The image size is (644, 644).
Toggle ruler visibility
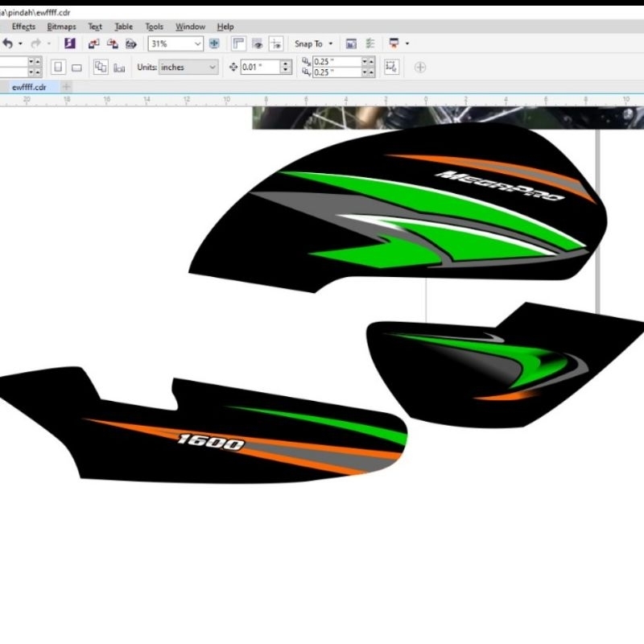tap(240, 43)
